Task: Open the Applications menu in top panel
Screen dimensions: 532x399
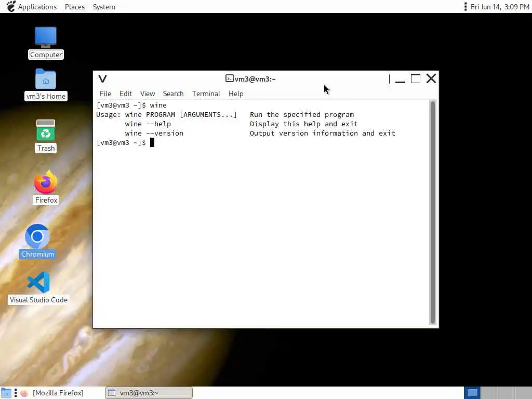Action: pos(37,7)
